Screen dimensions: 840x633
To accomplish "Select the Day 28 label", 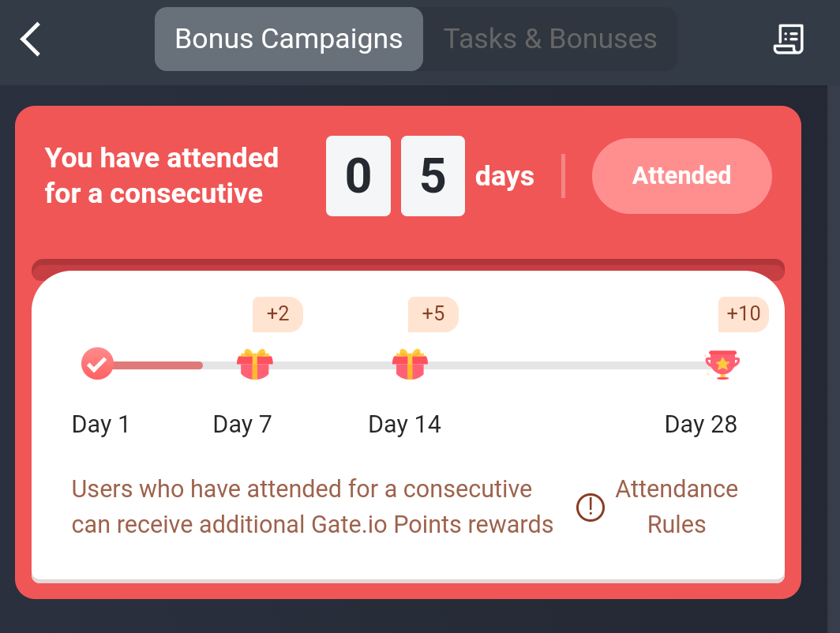I will [701, 424].
